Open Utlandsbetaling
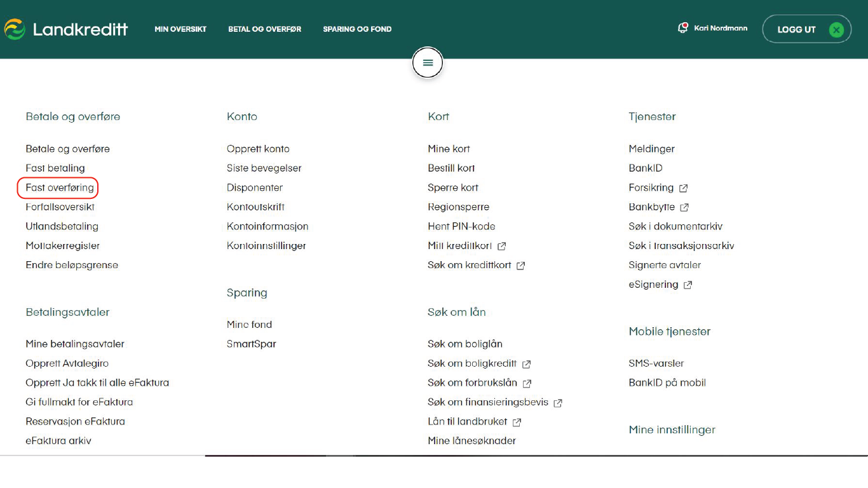 (62, 226)
